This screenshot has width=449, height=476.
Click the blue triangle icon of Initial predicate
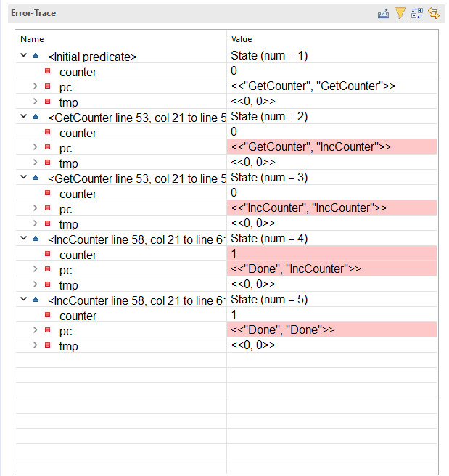pos(36,56)
